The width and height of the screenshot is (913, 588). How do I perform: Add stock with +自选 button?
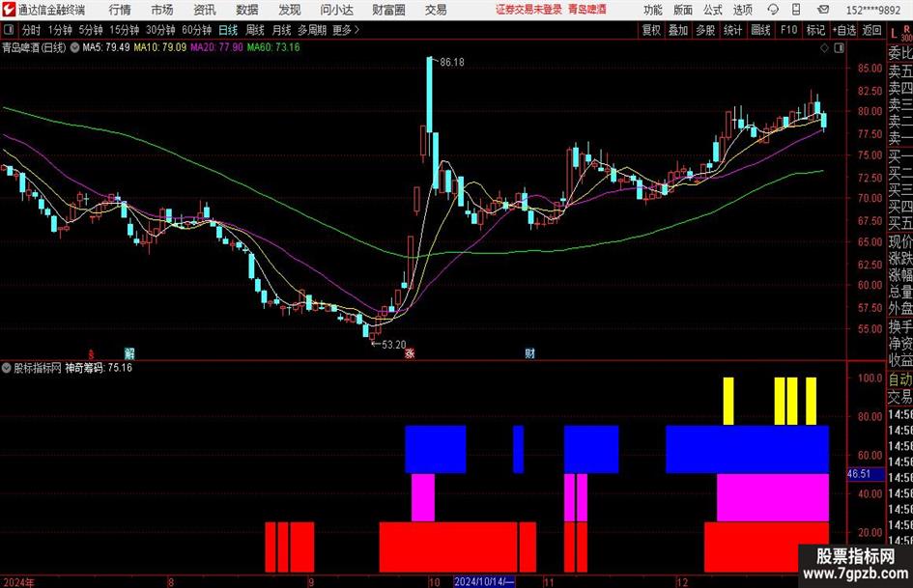click(x=843, y=30)
